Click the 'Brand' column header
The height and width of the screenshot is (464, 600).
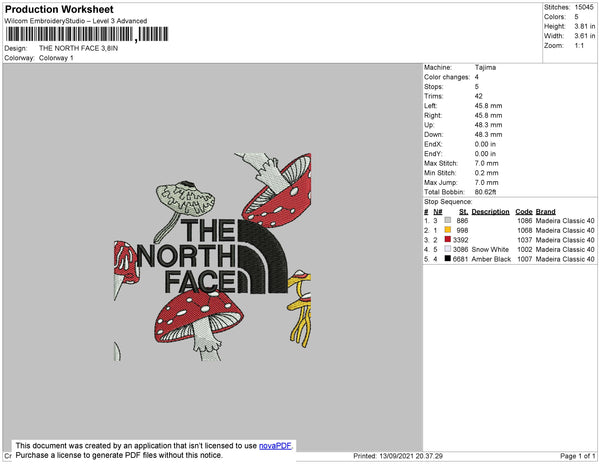point(546,212)
